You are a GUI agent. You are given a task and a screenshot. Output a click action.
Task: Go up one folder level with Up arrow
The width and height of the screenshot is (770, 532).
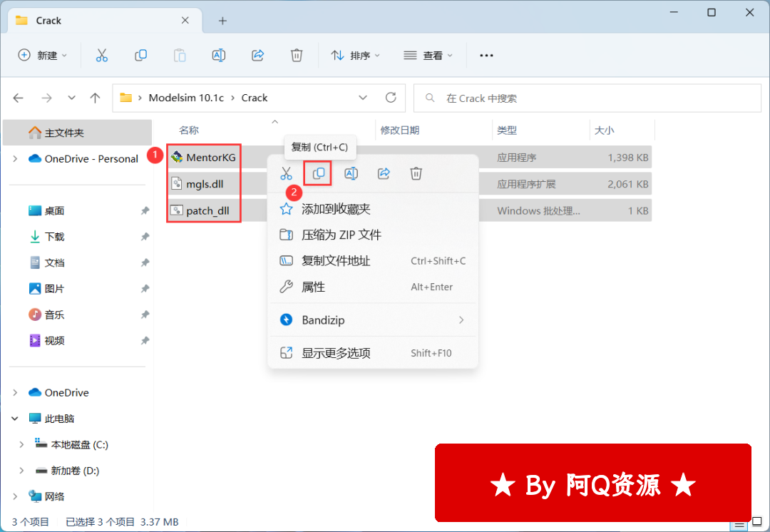pyautogui.click(x=95, y=98)
